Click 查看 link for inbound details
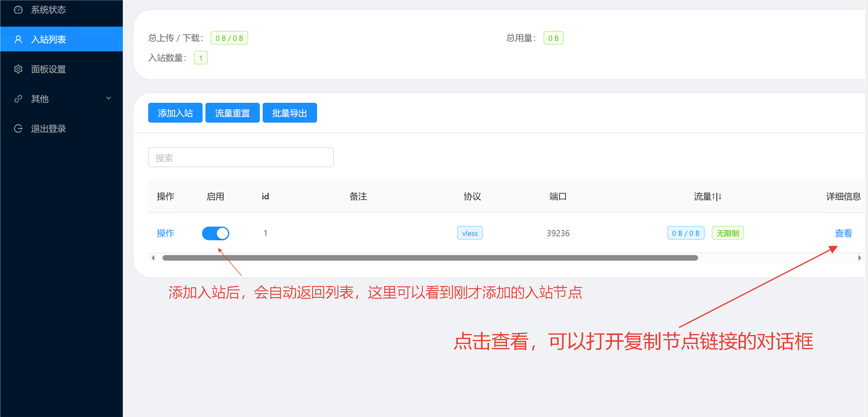The width and height of the screenshot is (868, 417). (x=843, y=233)
